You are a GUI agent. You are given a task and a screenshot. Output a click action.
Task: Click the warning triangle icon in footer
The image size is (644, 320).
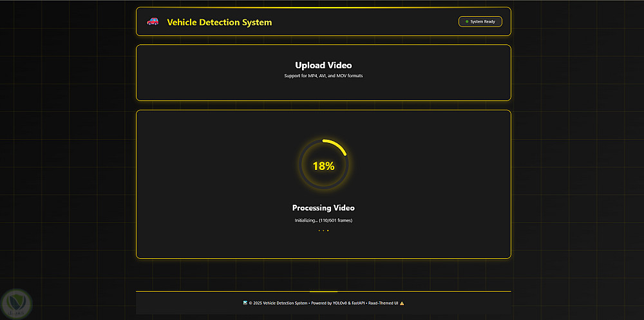coord(402,303)
